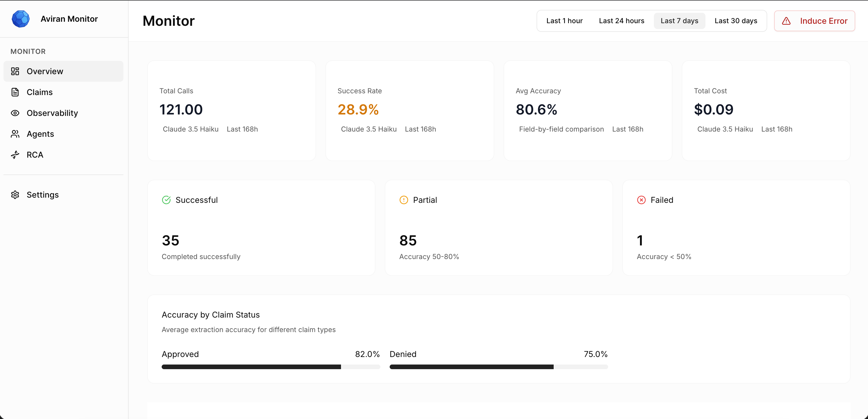Click the red X icon beside Failed

[641, 200]
